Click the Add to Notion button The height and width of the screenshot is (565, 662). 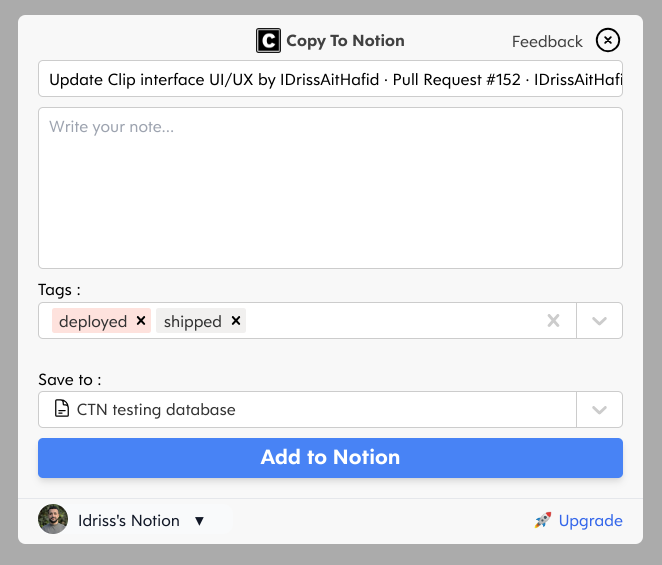[330, 458]
